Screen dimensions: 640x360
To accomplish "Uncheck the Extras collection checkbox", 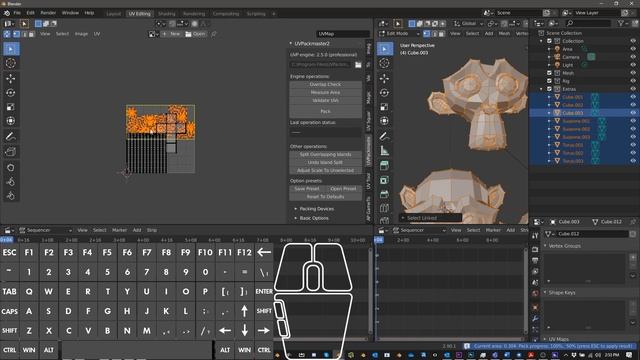I will (549, 89).
